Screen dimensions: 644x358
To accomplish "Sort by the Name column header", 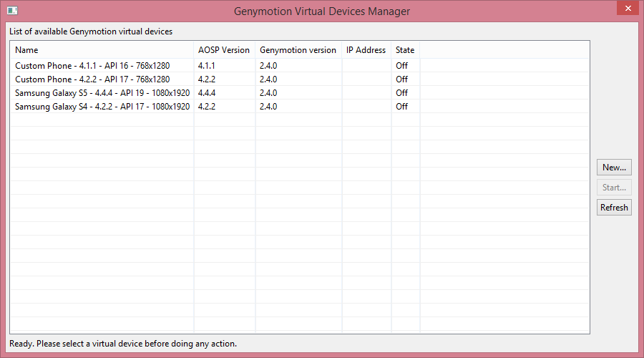I will 102,50.
